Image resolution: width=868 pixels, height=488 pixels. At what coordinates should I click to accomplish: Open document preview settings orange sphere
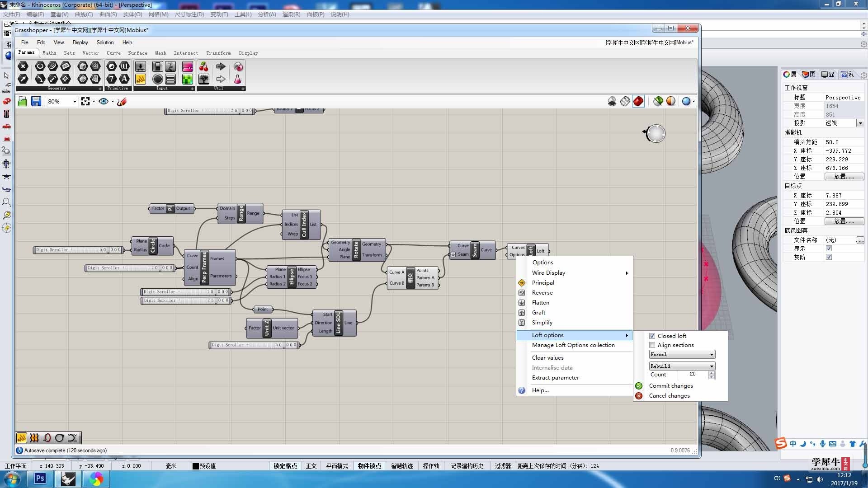tap(671, 101)
